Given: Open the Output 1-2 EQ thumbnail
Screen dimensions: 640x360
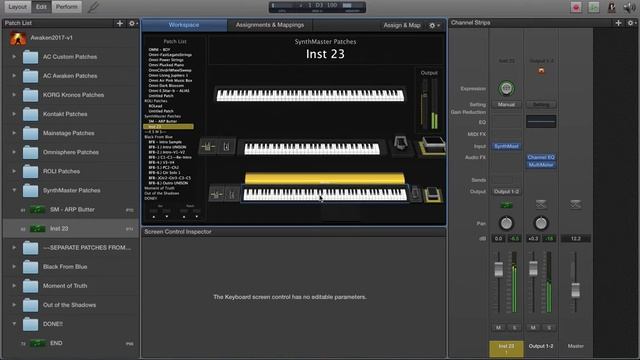Looking at the screenshot, I should click(541, 121).
